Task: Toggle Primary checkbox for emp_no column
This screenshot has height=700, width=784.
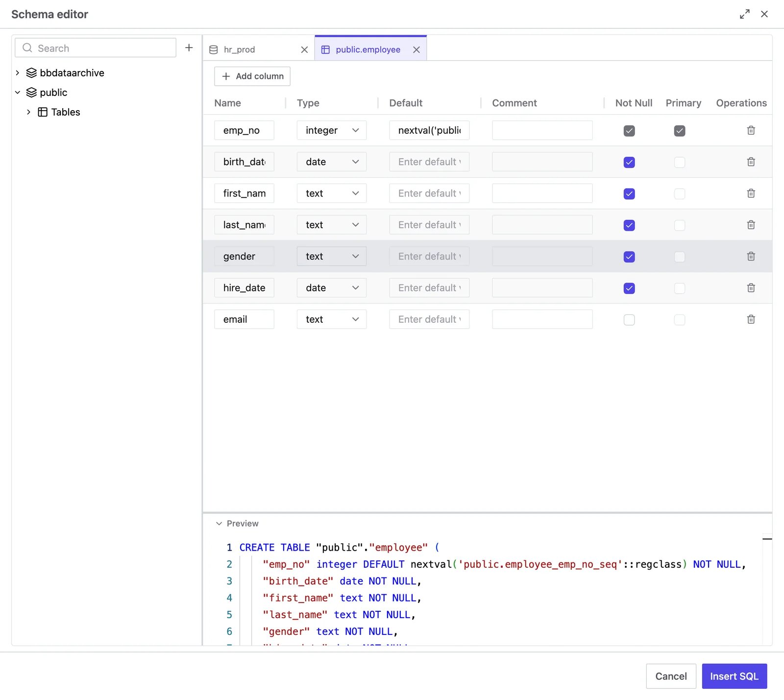Action: point(680,131)
